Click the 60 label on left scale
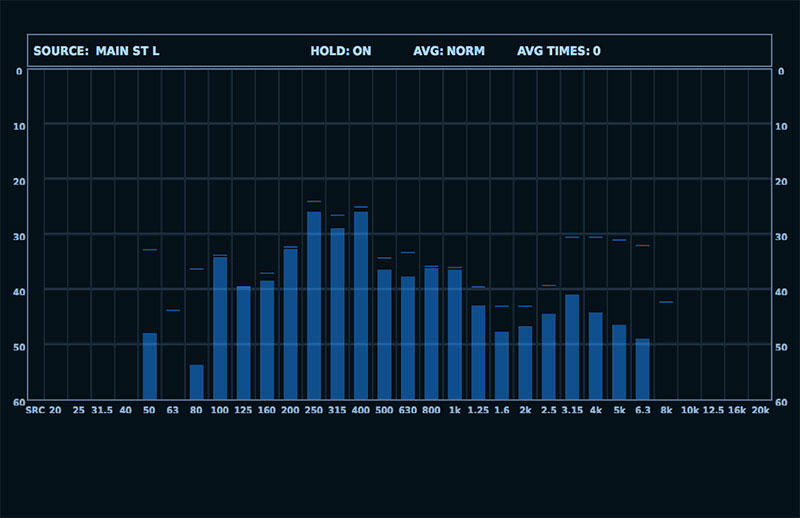800x518 pixels. (x=18, y=401)
